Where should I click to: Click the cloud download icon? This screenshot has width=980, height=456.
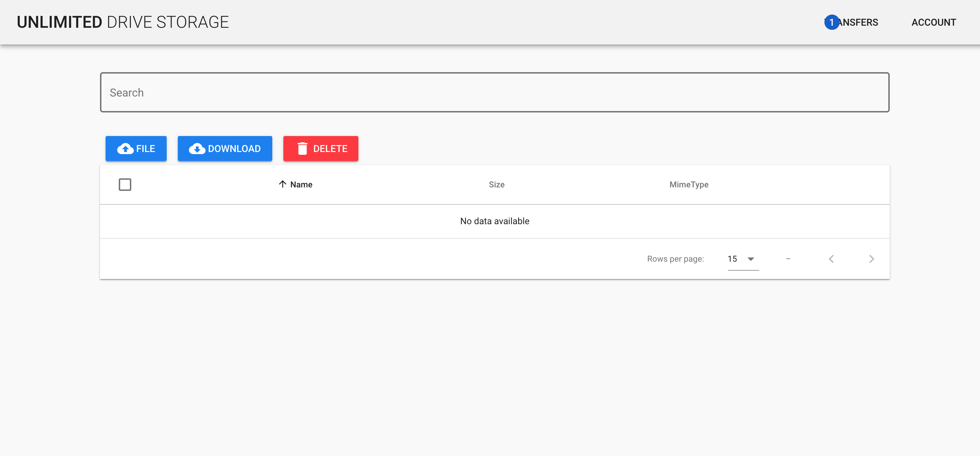[x=197, y=149]
